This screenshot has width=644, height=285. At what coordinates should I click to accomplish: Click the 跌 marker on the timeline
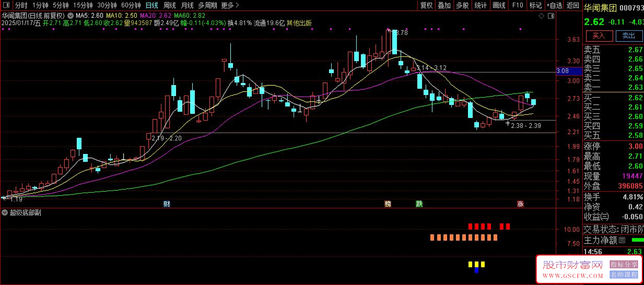(x=419, y=204)
